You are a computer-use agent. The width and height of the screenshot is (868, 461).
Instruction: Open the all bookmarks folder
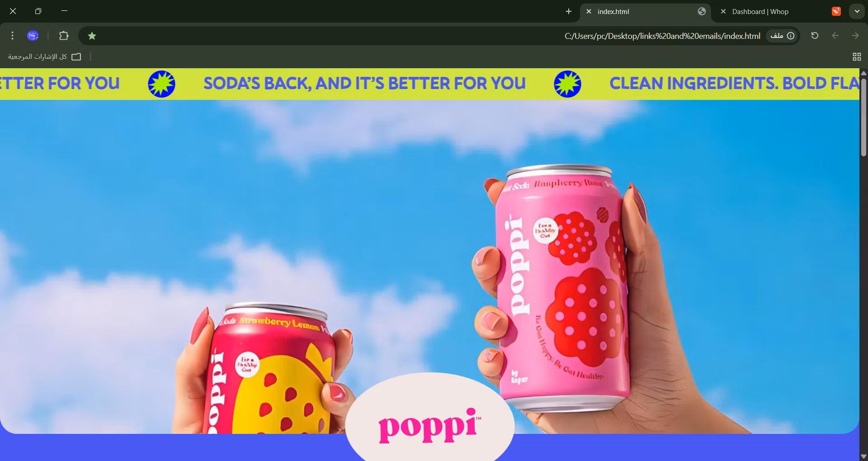(44, 56)
